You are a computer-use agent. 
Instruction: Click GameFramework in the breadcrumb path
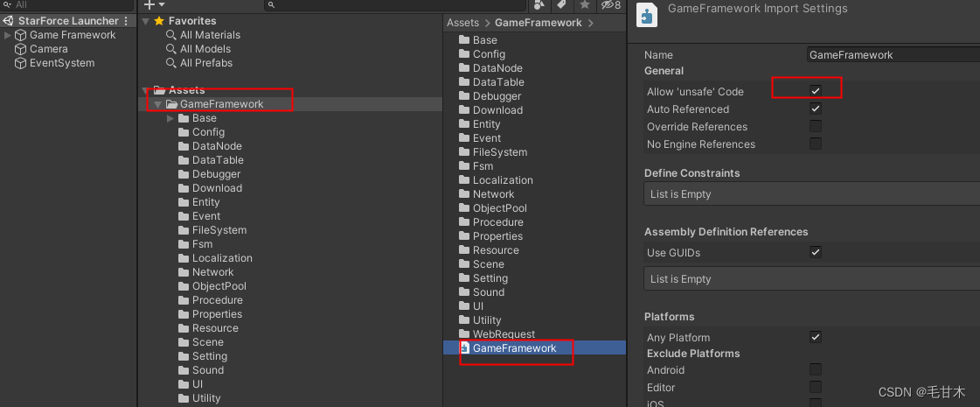click(x=539, y=23)
